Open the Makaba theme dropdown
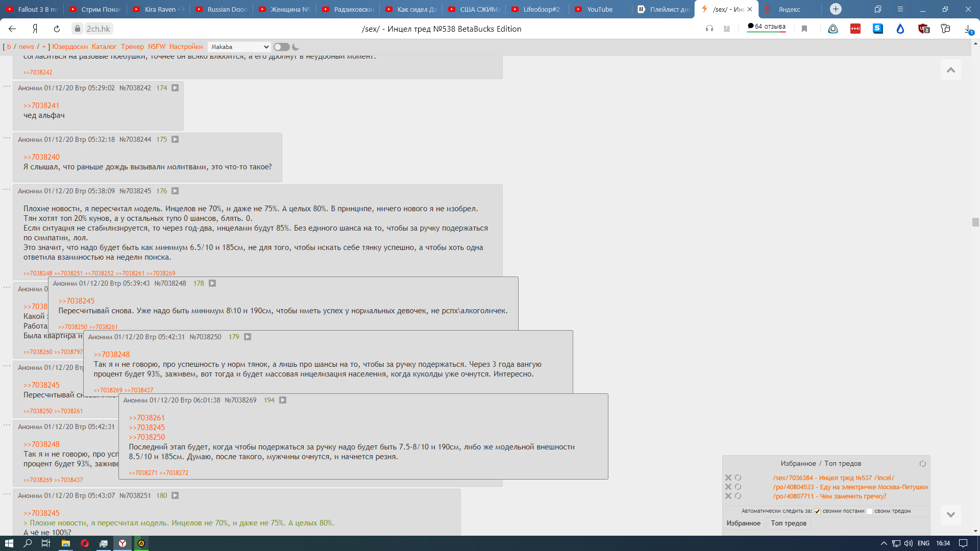Viewport: 980px width, 551px height. pos(239,47)
